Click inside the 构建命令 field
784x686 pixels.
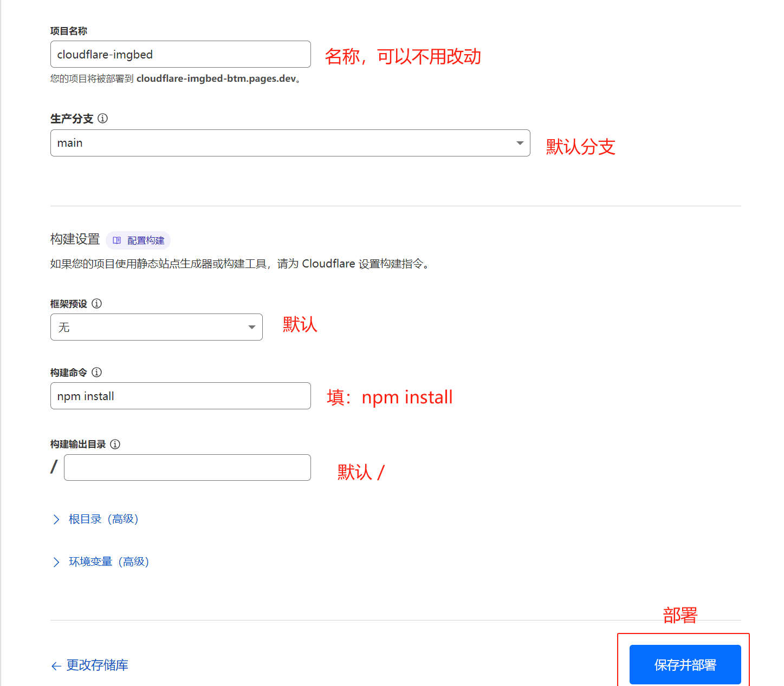click(x=180, y=396)
